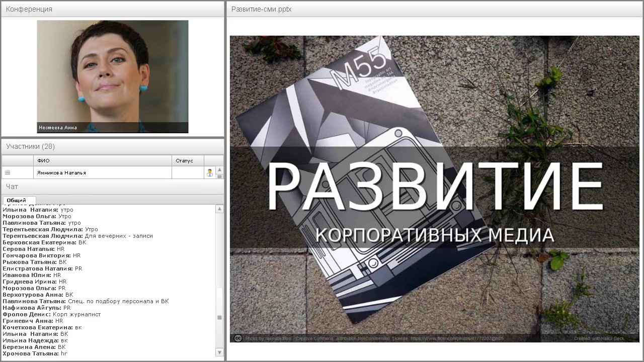Click the webcam video of Несмеева Анна

click(112, 75)
